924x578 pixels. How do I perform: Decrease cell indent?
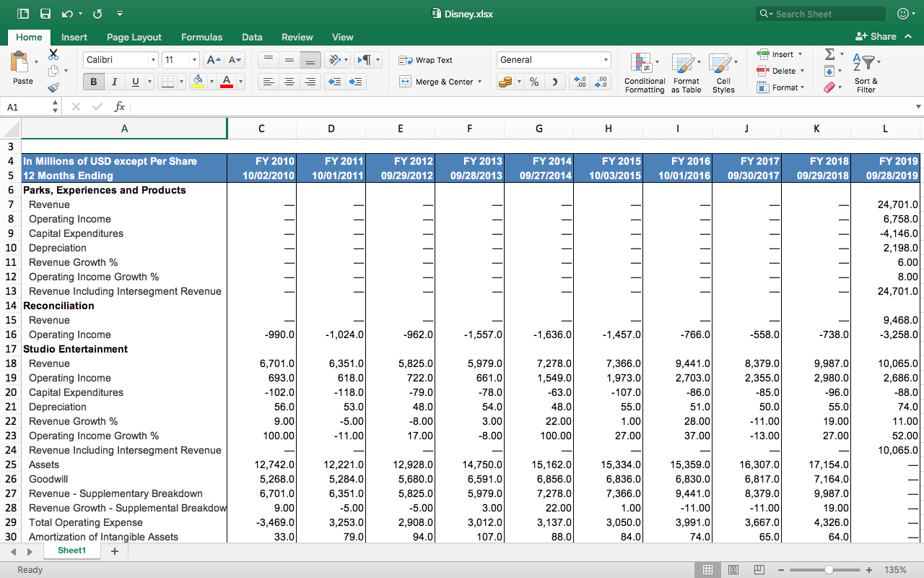[334, 82]
